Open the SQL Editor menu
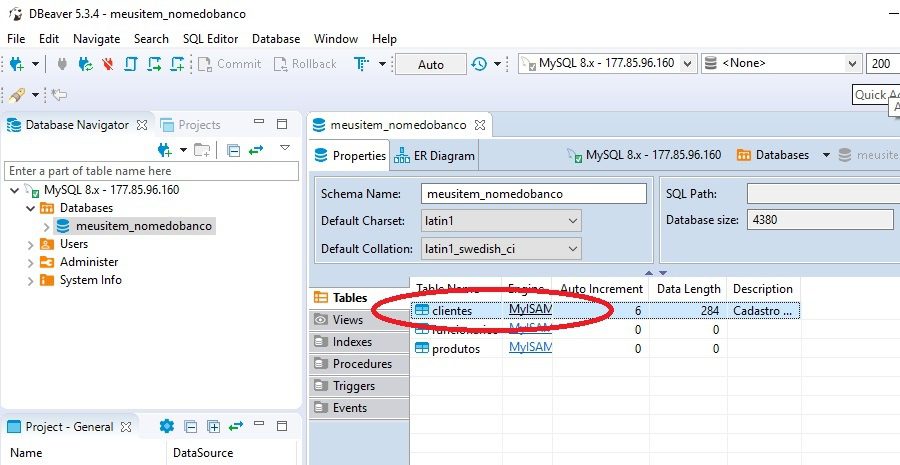This screenshot has height=465, width=900. (x=210, y=39)
